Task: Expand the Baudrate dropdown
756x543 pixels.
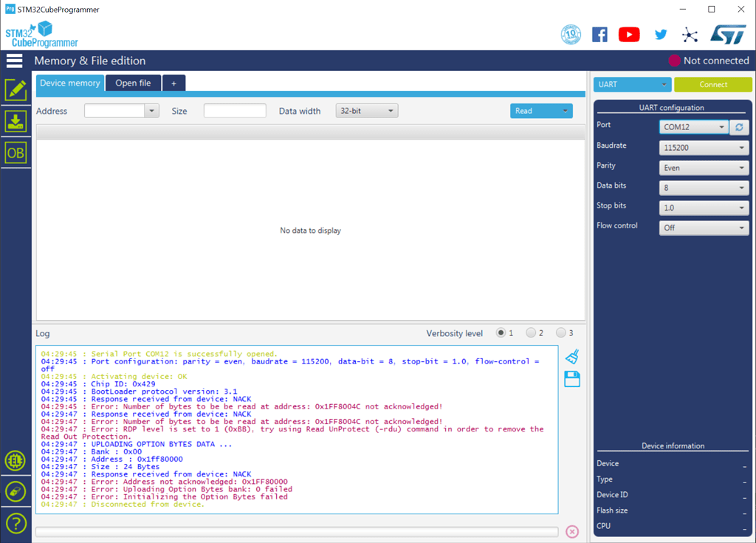Action: [704, 148]
